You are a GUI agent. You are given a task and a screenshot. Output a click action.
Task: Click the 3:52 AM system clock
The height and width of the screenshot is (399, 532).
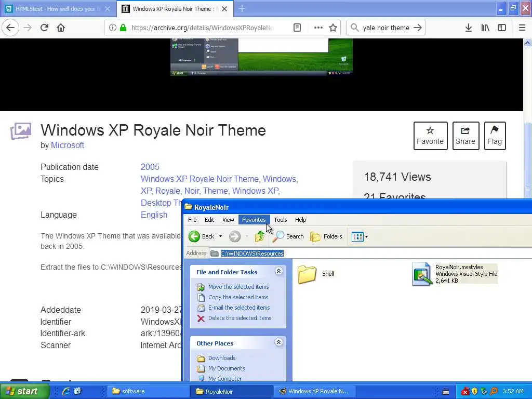point(513,391)
